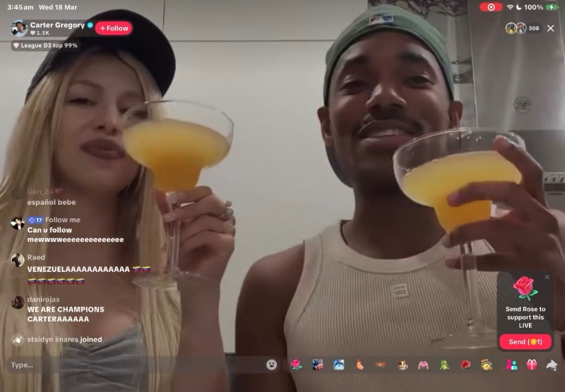Dismiss the Send Rose popup

[x=547, y=277]
